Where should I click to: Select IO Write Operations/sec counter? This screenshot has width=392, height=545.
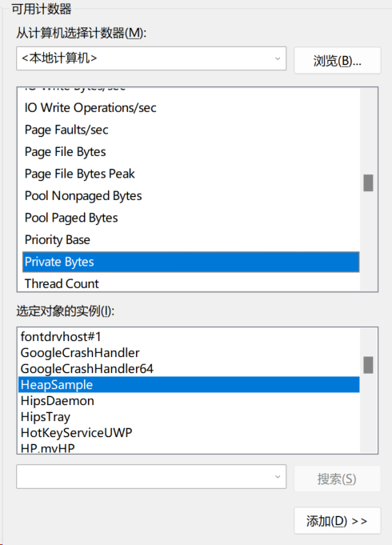[x=191, y=108]
